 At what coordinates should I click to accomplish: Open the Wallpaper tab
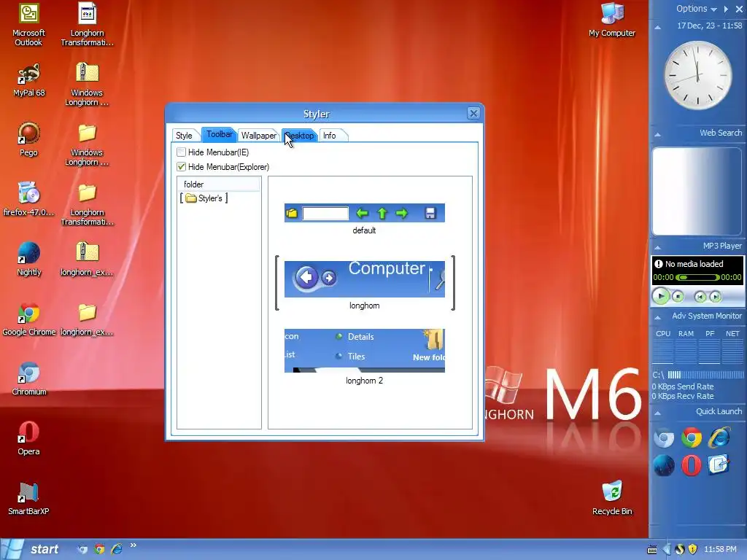(259, 136)
